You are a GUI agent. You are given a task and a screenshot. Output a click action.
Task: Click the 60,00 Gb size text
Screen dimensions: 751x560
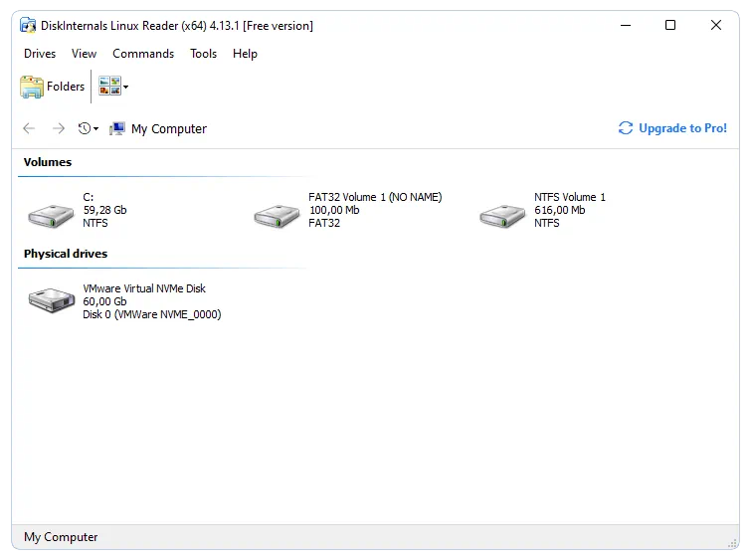click(104, 301)
